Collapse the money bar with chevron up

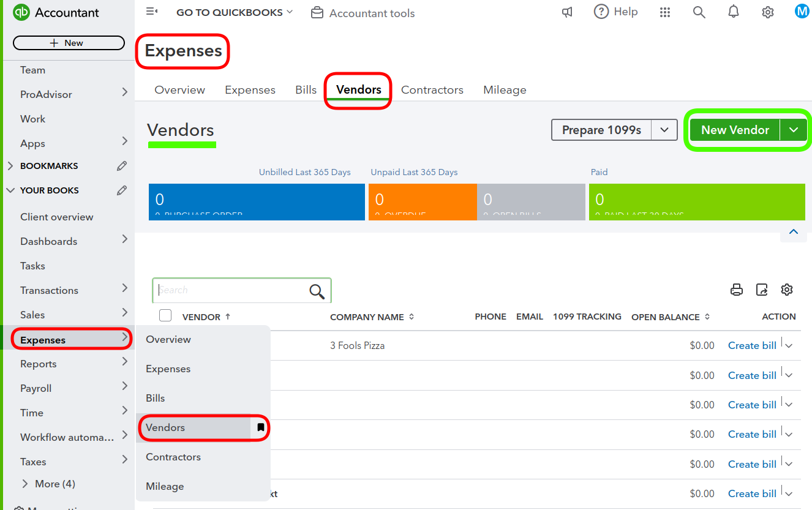click(794, 231)
